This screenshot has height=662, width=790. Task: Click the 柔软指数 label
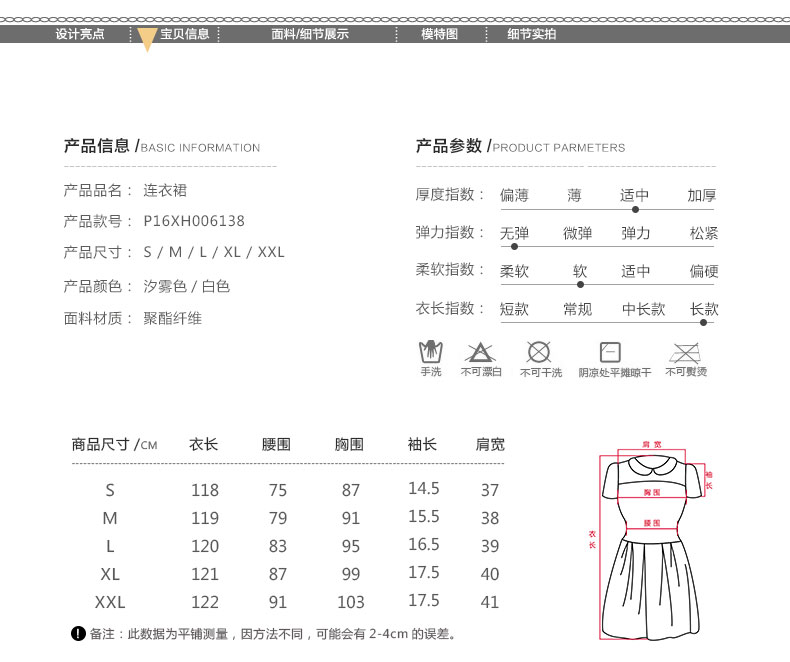click(449, 270)
